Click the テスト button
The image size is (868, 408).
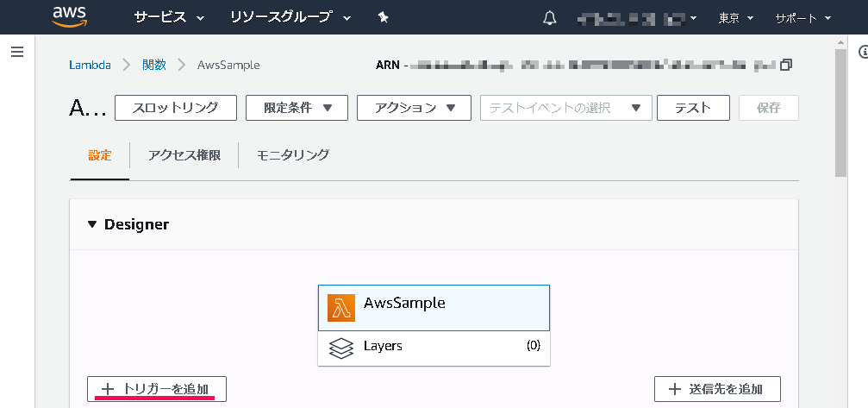point(693,108)
